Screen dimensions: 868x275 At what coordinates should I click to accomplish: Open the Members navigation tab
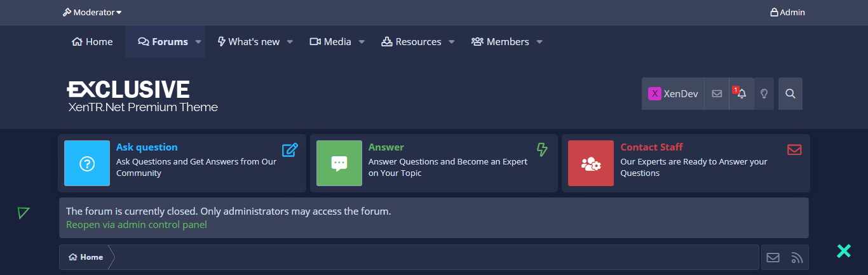[500, 42]
